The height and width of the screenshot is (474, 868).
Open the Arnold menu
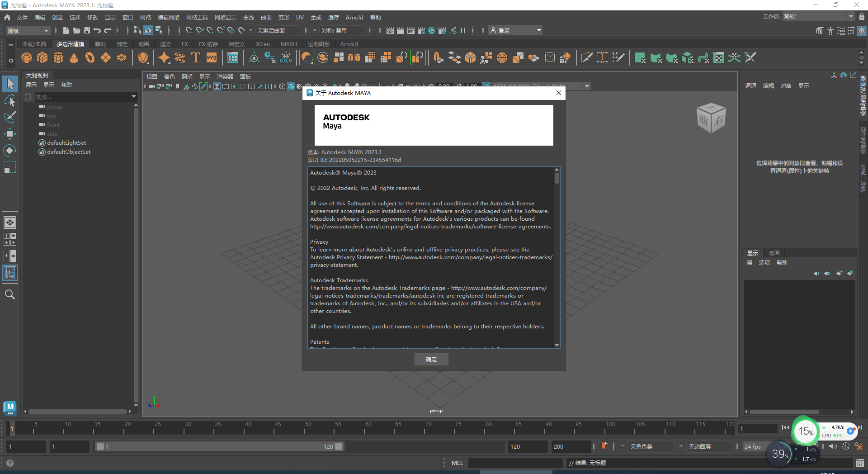(354, 17)
